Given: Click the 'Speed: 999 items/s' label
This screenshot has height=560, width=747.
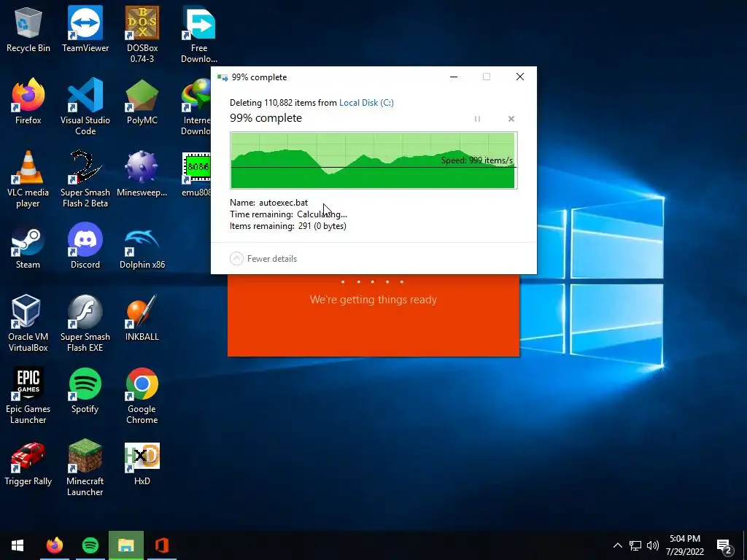Looking at the screenshot, I should 477,160.
